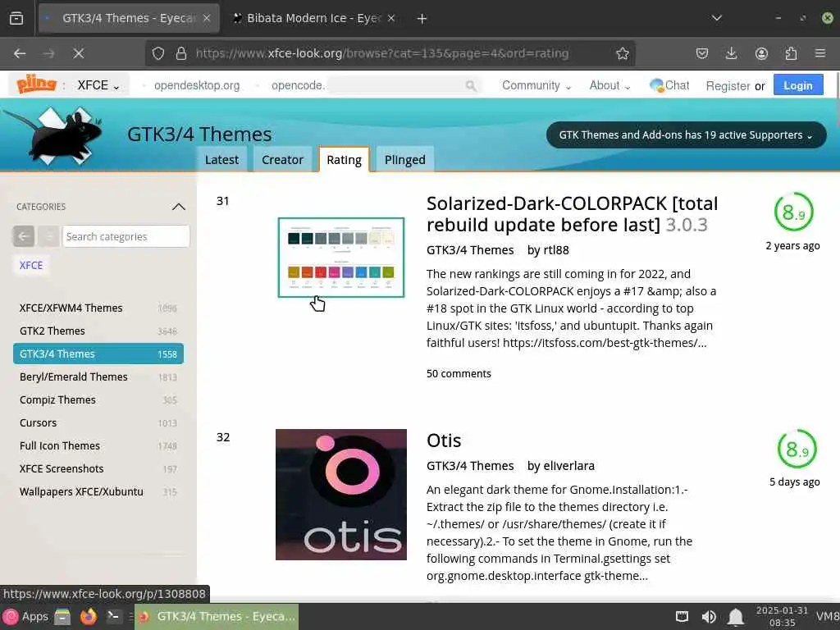This screenshot has height=630, width=840.
Task: Click the Pling logo
Action: (36, 84)
